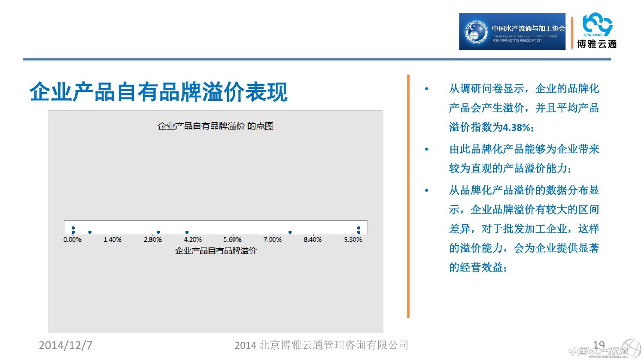
Task: Select the second bullet marker before 由此品牌化产品
Action: pos(426,150)
